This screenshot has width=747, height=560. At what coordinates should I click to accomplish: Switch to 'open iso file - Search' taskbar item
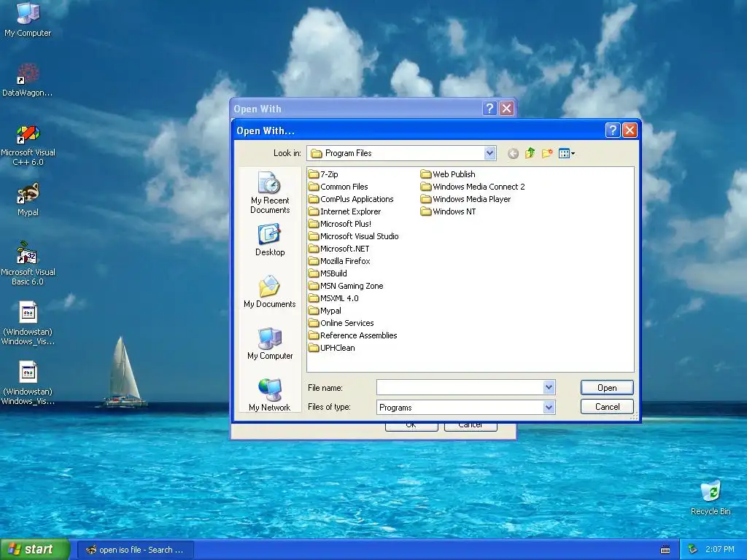[135, 550]
